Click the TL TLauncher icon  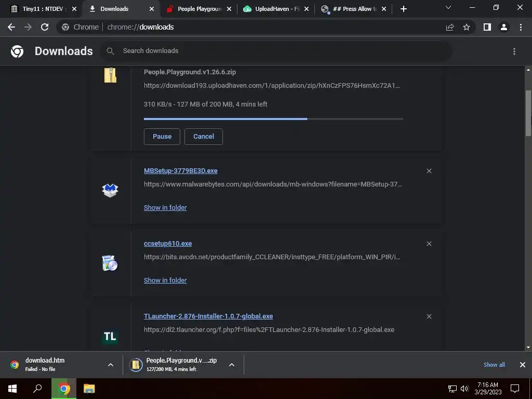point(110,336)
